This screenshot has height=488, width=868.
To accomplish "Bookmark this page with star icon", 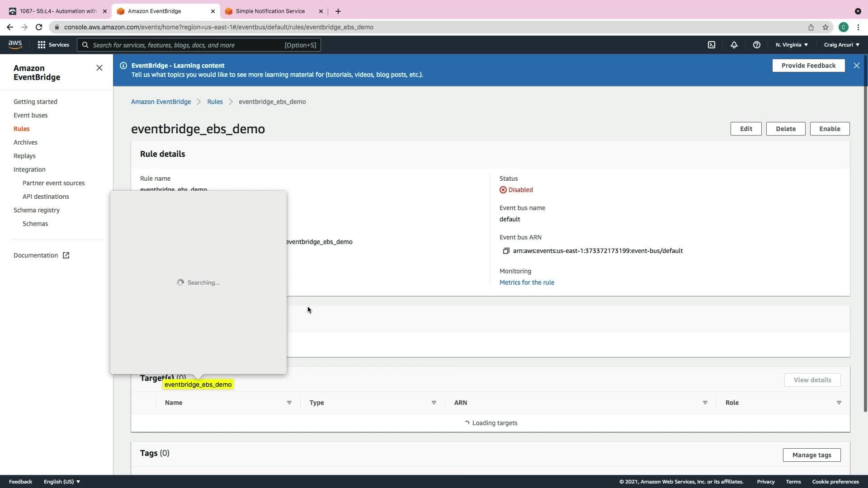I will click(x=826, y=27).
